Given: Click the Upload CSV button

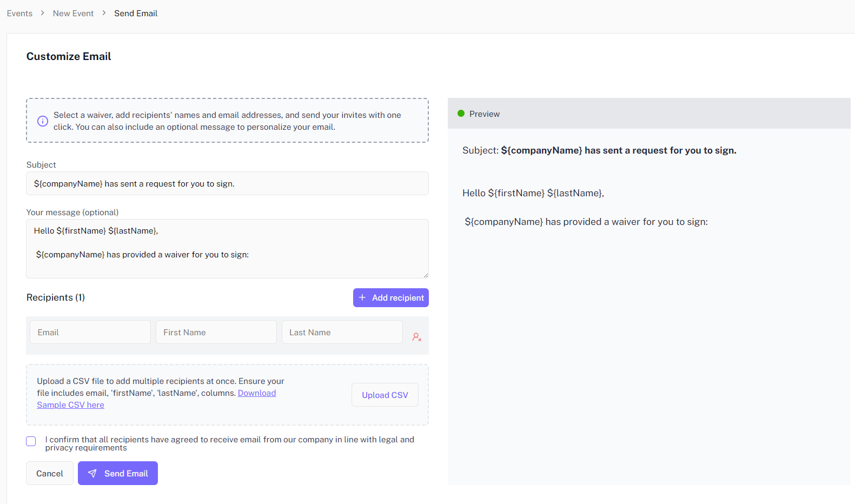Looking at the screenshot, I should [x=385, y=395].
